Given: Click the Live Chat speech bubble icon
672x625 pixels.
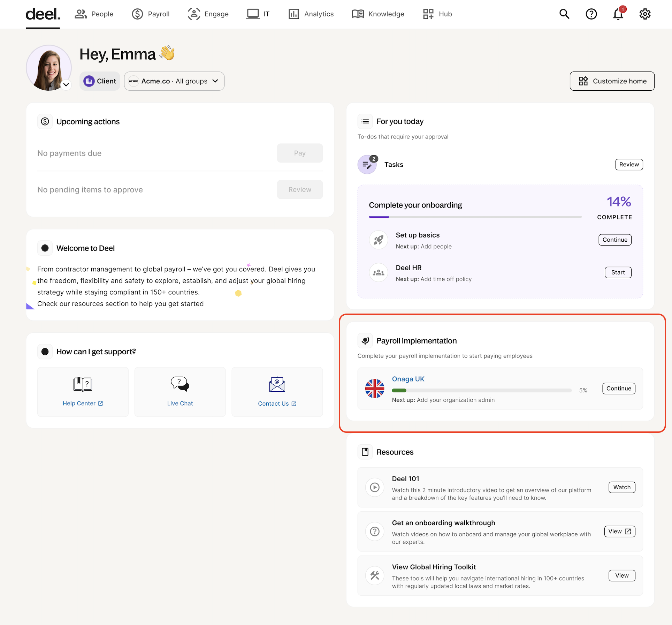Looking at the screenshot, I should pos(180,384).
